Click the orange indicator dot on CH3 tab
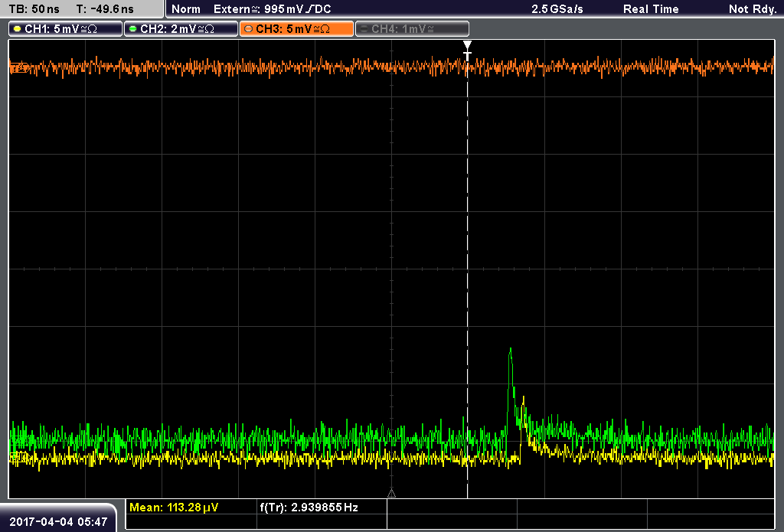This screenshot has width=784, height=532. [249, 29]
